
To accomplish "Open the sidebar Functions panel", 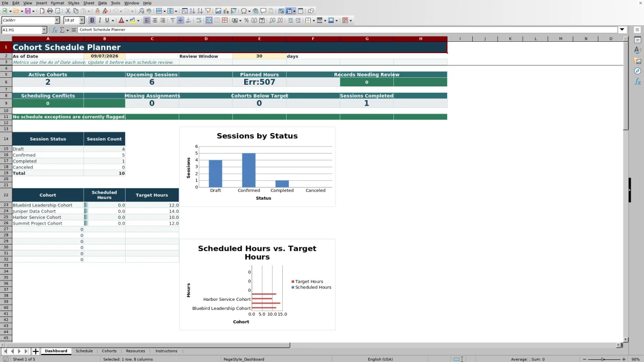I will (638, 82).
